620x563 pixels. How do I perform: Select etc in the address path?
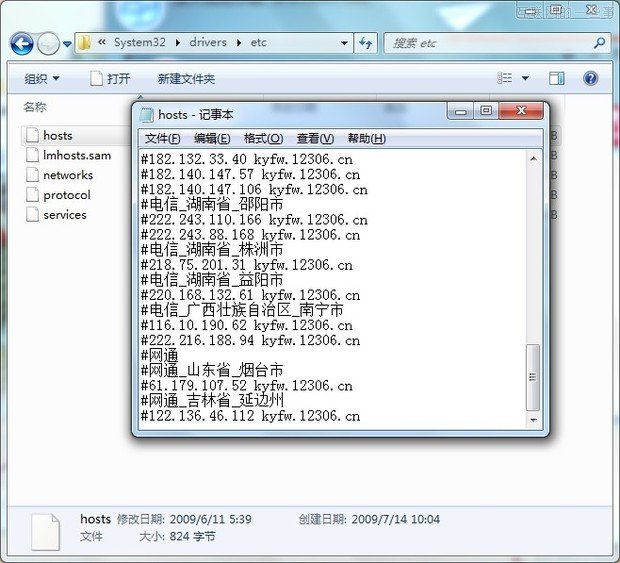tap(259, 42)
